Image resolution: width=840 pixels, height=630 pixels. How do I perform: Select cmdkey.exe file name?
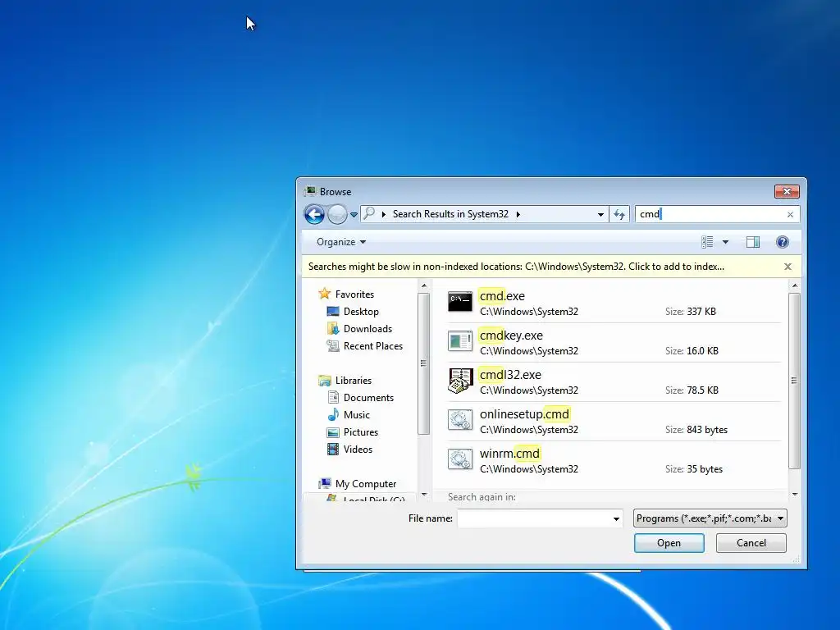[511, 336]
